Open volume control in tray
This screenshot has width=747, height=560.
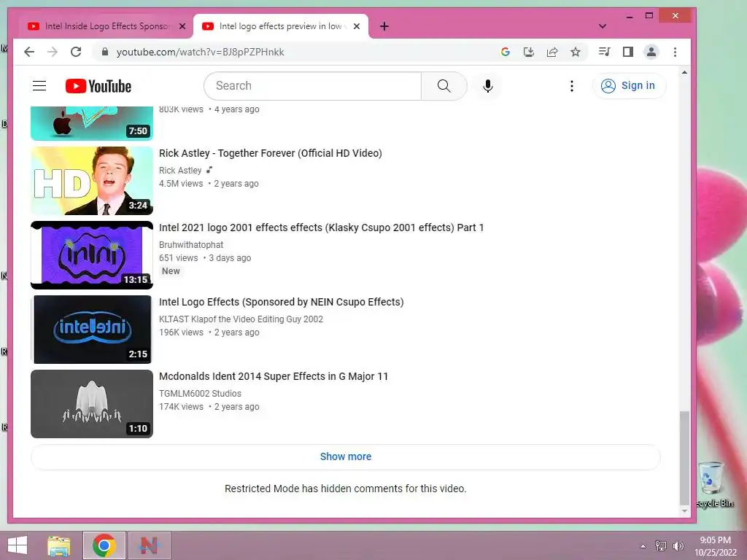(678, 545)
